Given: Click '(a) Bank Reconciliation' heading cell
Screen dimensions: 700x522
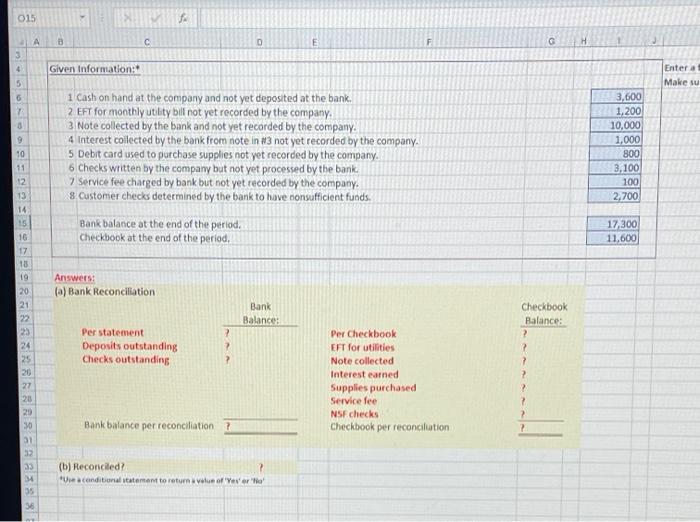Looking at the screenshot, I should pos(105,292).
